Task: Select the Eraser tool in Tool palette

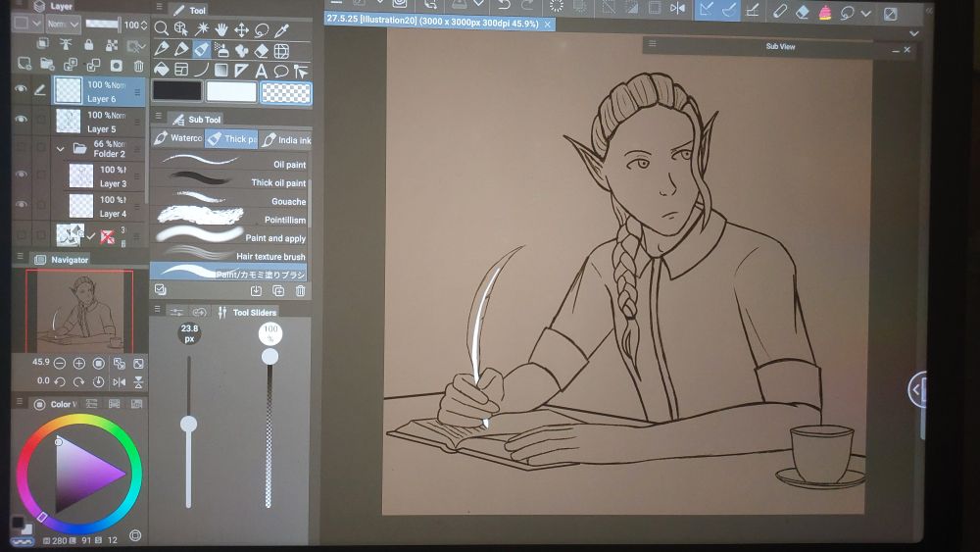Action: click(x=262, y=50)
